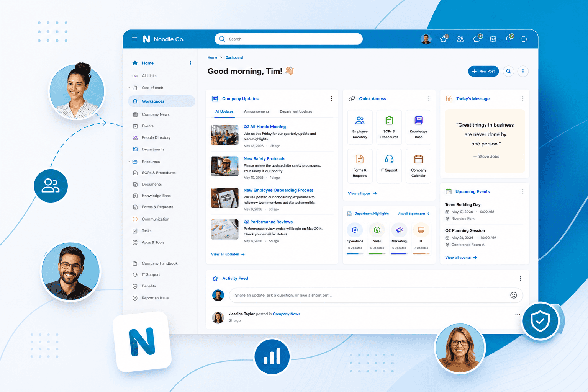Screen dimensions: 588x392
Task: Open Knowledge Base quick access tile
Action: point(418,127)
